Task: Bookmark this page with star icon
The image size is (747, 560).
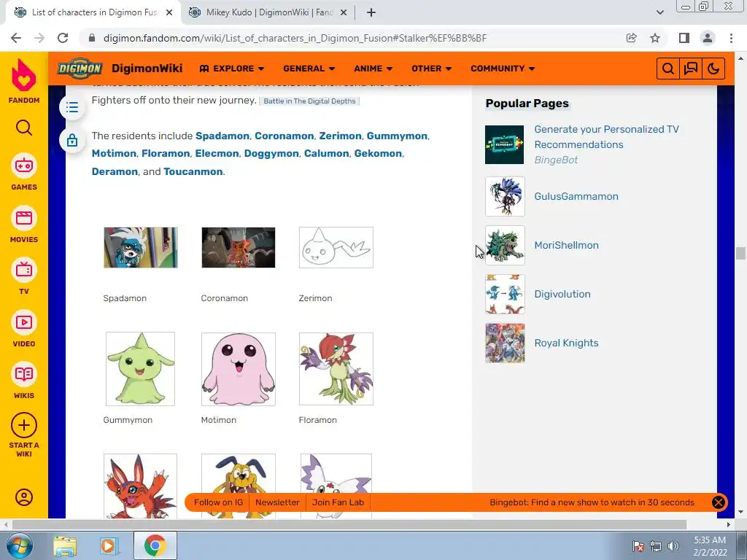Action: (655, 38)
